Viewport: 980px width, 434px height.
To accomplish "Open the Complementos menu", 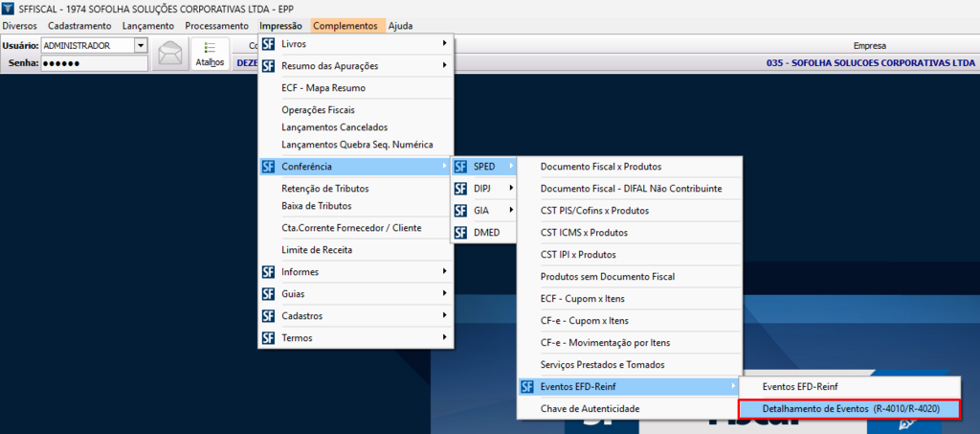I will [x=345, y=26].
